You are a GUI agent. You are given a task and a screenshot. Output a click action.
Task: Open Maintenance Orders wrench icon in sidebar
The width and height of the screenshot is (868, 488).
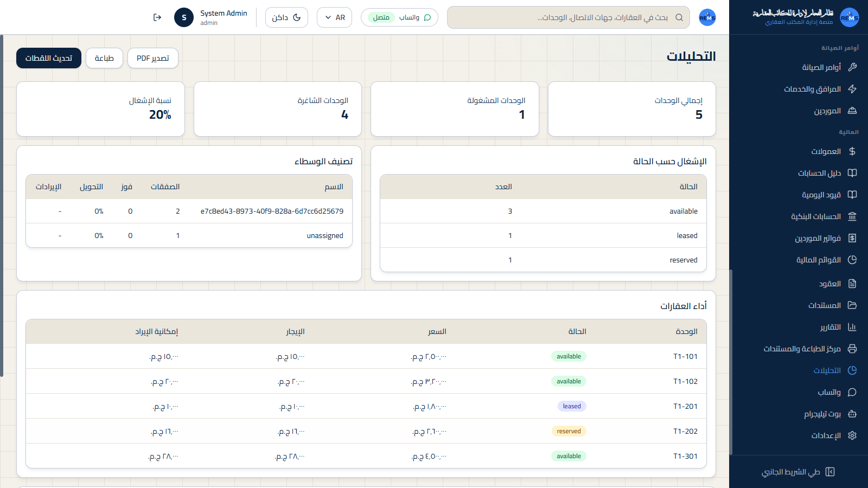pos(852,67)
